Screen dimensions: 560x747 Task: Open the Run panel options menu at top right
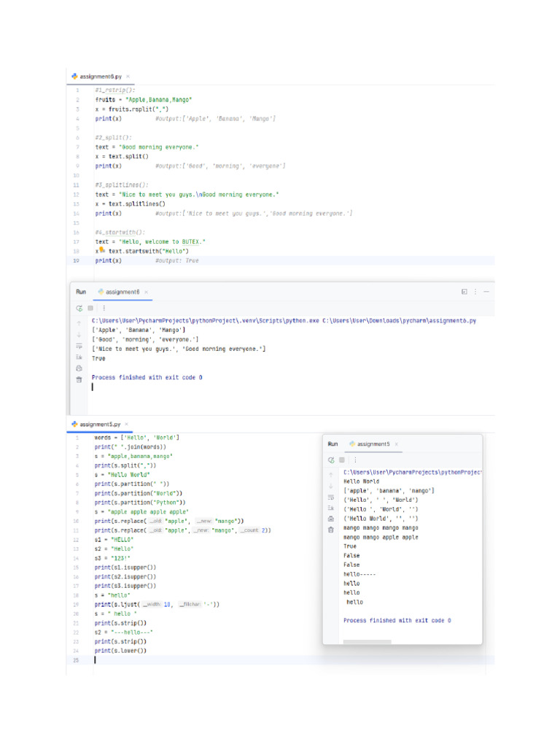pos(475,292)
